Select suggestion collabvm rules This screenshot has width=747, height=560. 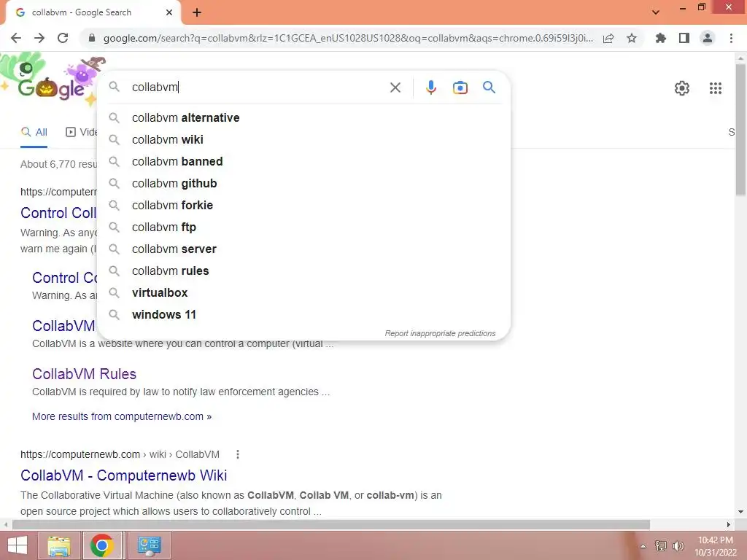point(304,271)
